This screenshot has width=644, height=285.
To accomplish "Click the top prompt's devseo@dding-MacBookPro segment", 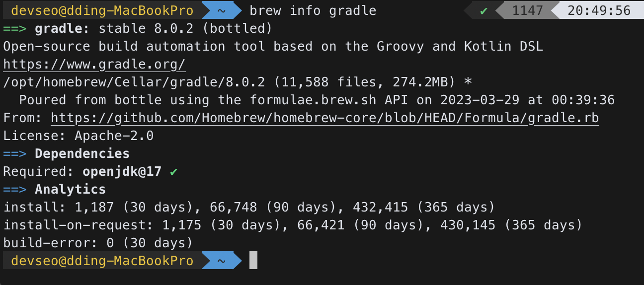I will [102, 10].
